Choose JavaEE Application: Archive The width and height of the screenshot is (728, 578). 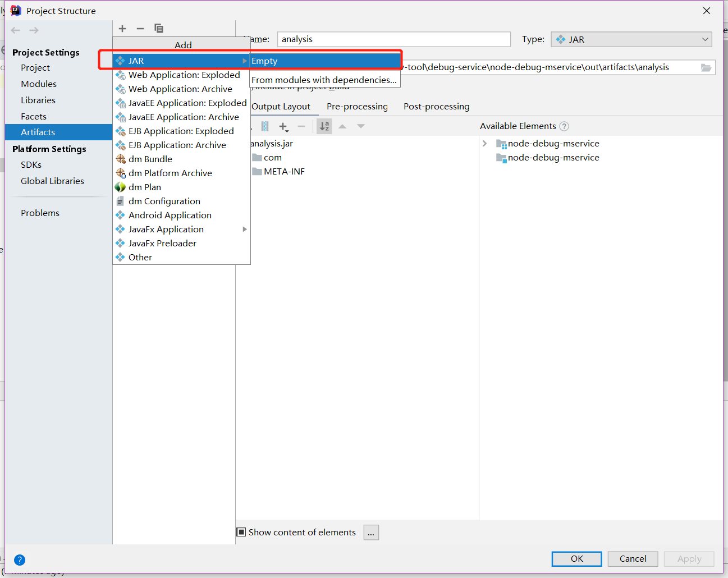click(181, 117)
